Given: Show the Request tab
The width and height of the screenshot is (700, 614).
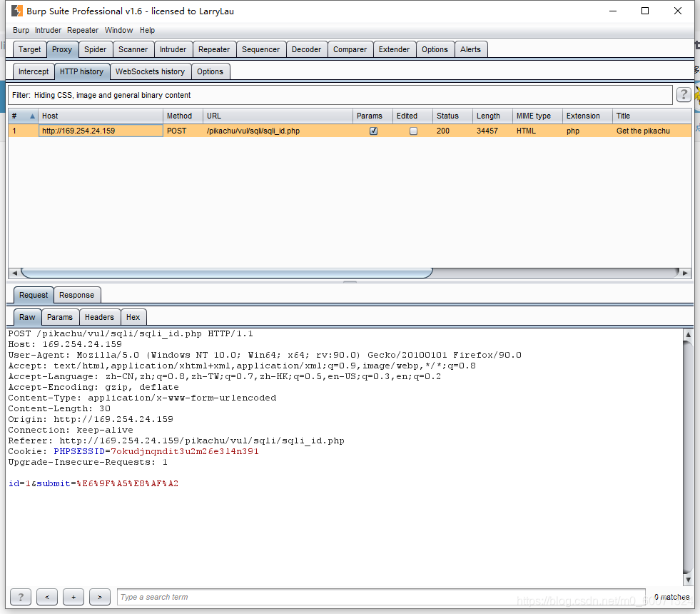Looking at the screenshot, I should coord(34,295).
